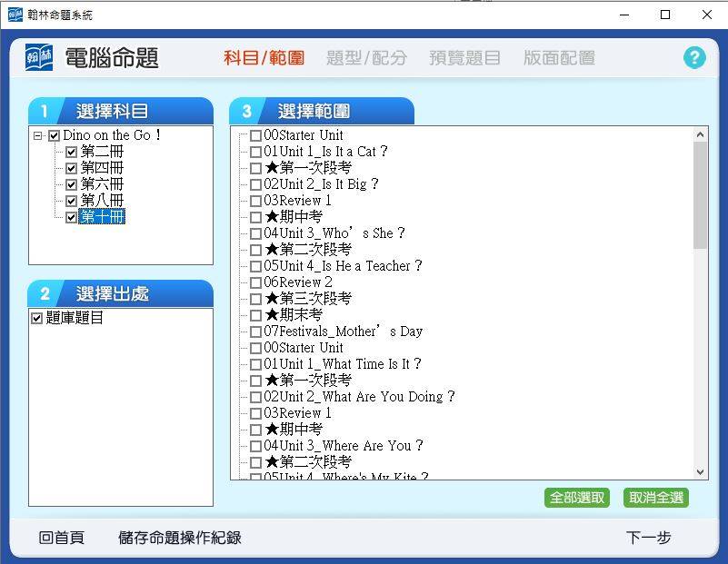The image size is (728, 564).
Task: Uncheck 第二冊 checkbox
Action: click(71, 152)
